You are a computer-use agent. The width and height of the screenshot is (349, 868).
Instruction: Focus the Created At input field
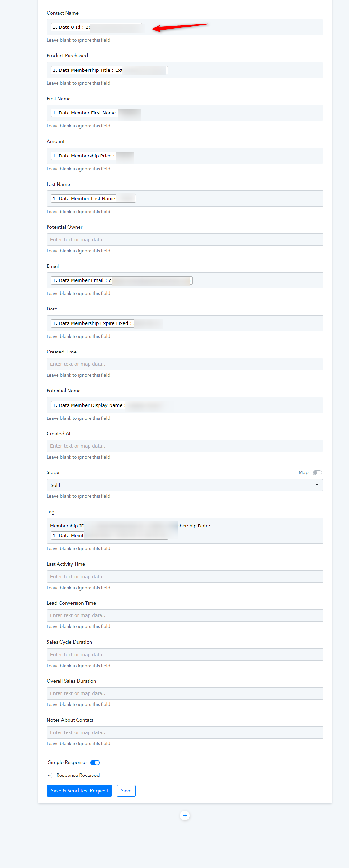tap(185, 446)
